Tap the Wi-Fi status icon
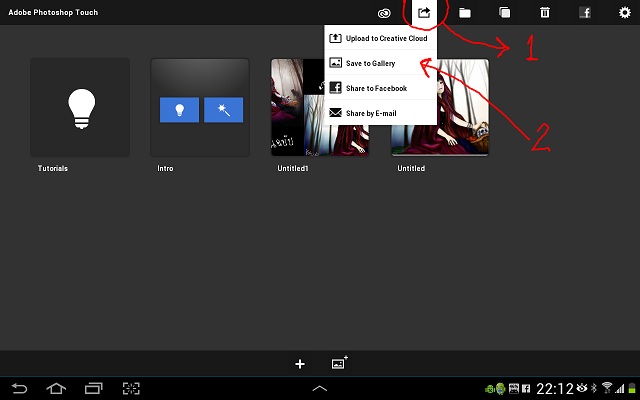 607,388
